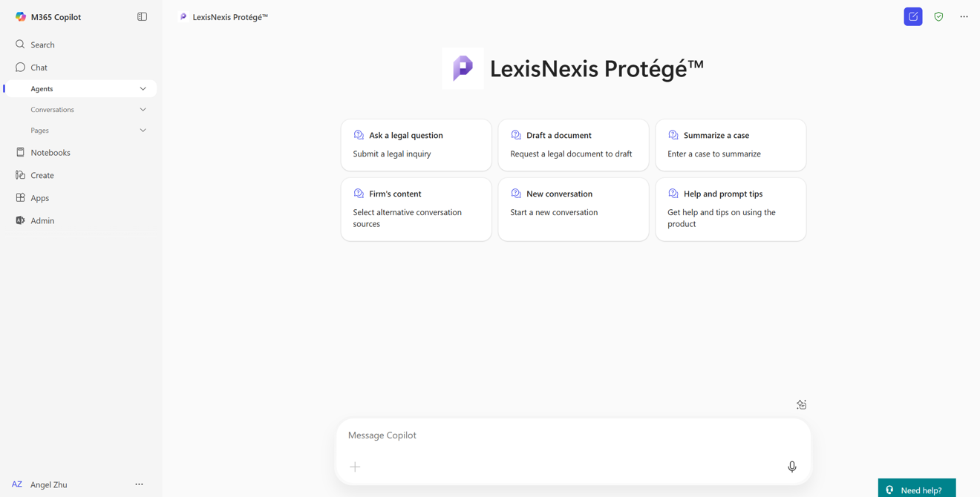This screenshot has width=980, height=497.
Task: Focus the Message Copilot input field
Action: pos(564,435)
